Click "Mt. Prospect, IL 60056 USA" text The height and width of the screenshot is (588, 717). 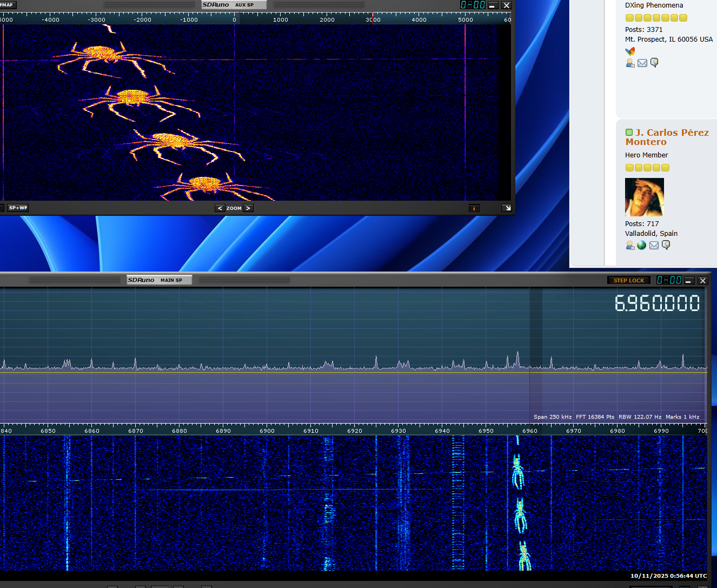click(x=669, y=39)
